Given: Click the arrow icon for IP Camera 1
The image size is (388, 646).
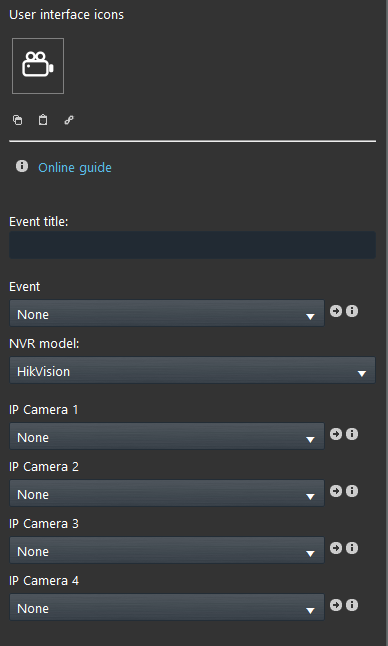Looking at the screenshot, I should point(336,434).
